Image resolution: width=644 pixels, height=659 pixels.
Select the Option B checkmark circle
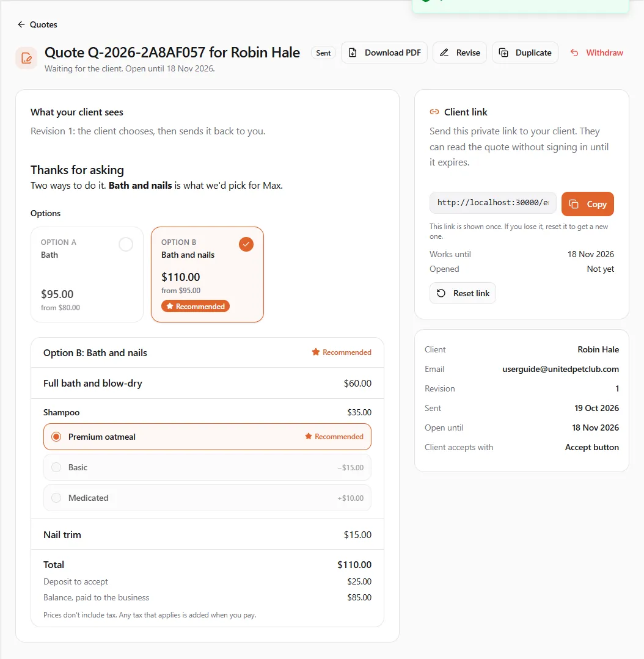(x=246, y=244)
